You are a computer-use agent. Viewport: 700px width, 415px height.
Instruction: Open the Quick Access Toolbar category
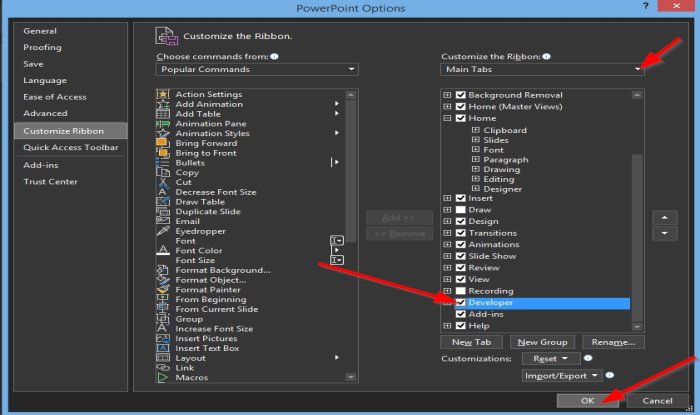[71, 147]
